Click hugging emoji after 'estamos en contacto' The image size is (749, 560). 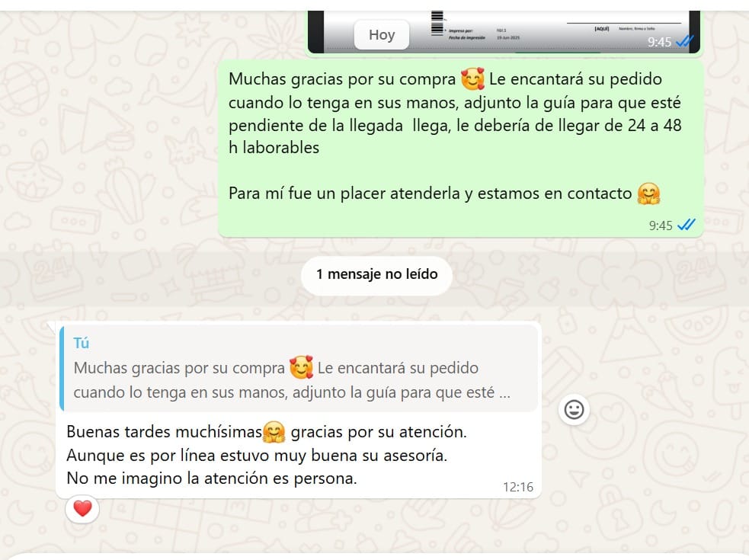click(x=648, y=194)
